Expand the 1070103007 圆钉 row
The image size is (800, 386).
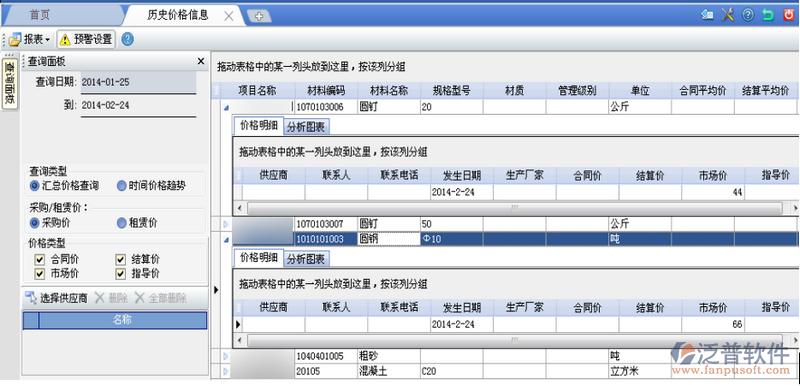pyautogui.click(x=226, y=224)
